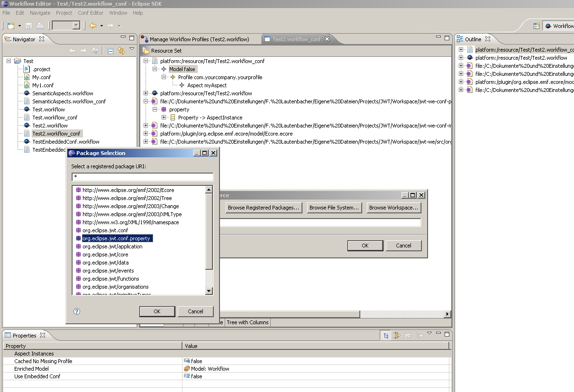Collapse the Profile com.yourcompany.yourprofile node
The width and height of the screenshot is (574, 392).
(x=164, y=77)
